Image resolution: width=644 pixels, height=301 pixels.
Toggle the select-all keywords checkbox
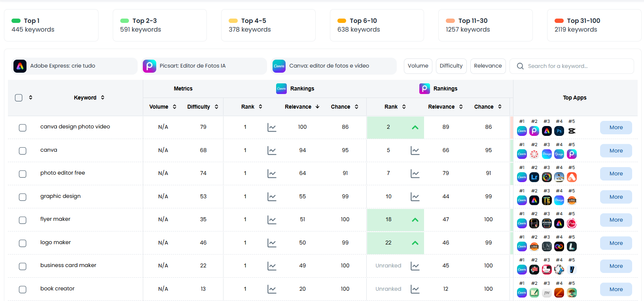tap(19, 98)
